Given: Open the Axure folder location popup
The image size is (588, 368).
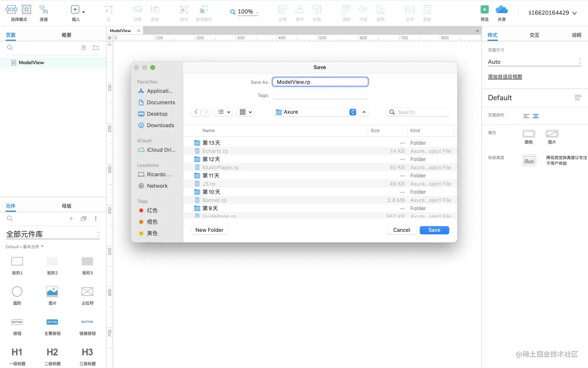Looking at the screenshot, I should 315,112.
